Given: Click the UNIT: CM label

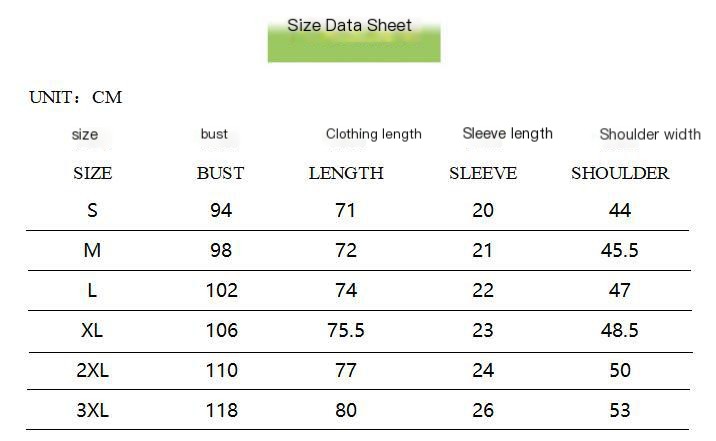Looking at the screenshot, I should [x=76, y=98].
